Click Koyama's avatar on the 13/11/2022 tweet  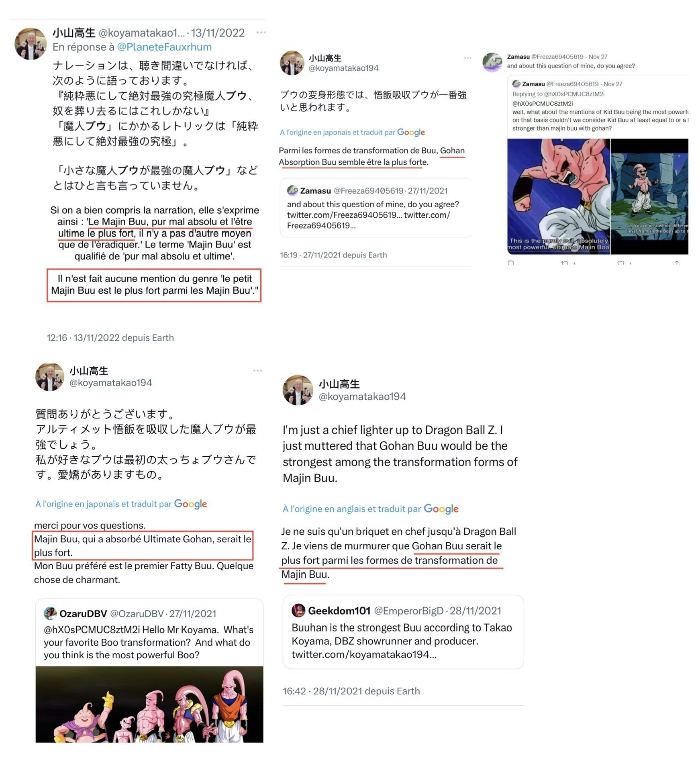pos(31,44)
